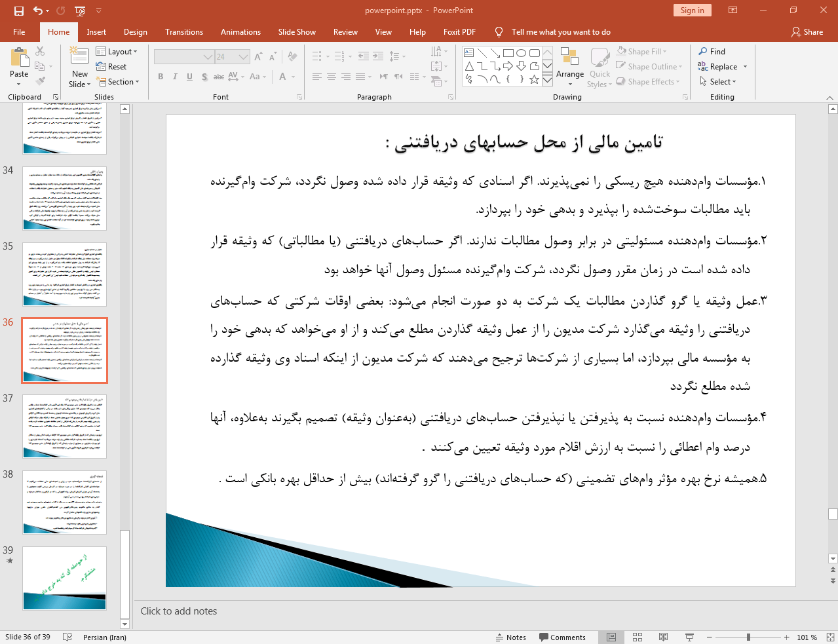The height and width of the screenshot is (644, 838).
Task: Toggle Italic formatting
Action: click(175, 77)
